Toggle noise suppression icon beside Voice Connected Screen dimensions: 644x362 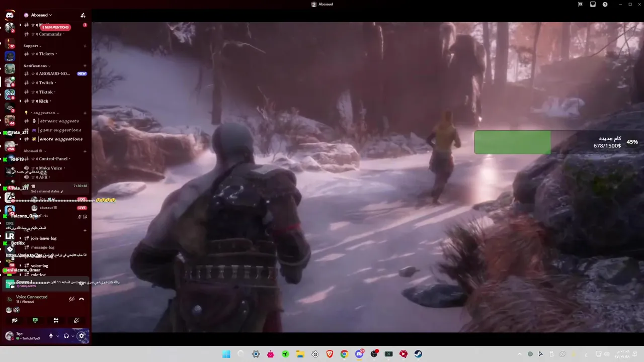(72, 299)
